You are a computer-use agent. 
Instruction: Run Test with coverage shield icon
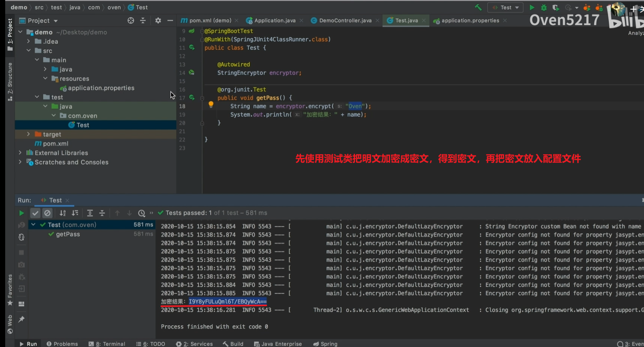click(x=555, y=7)
